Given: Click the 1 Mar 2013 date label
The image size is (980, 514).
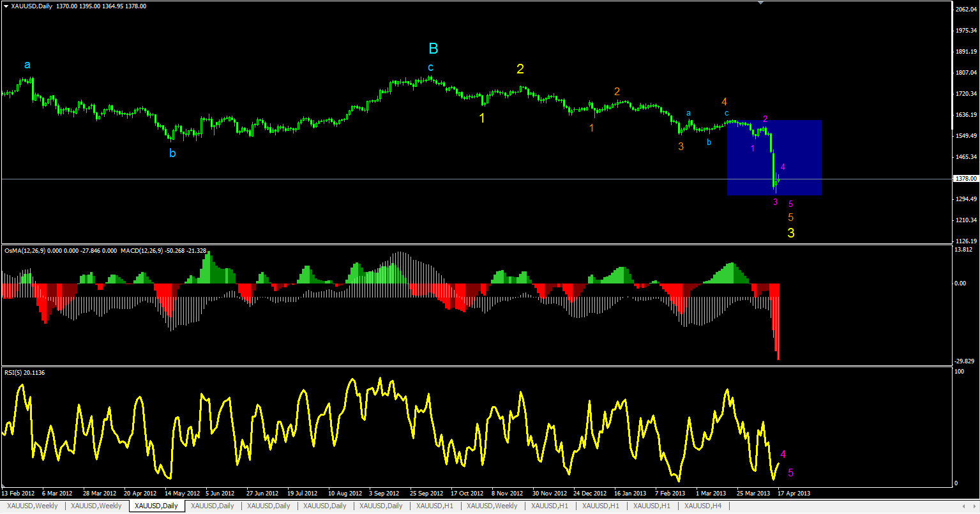Looking at the screenshot, I should pyautogui.click(x=711, y=494).
